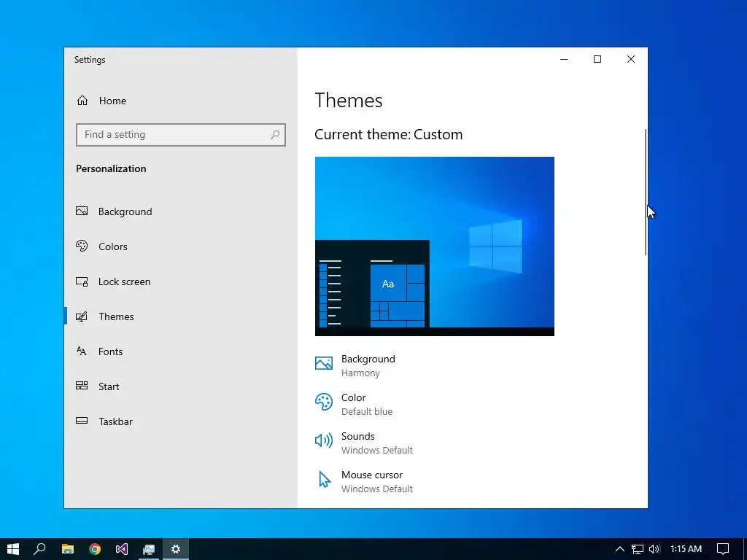
Task: Open File Explorer from the taskbar
Action: click(68, 549)
